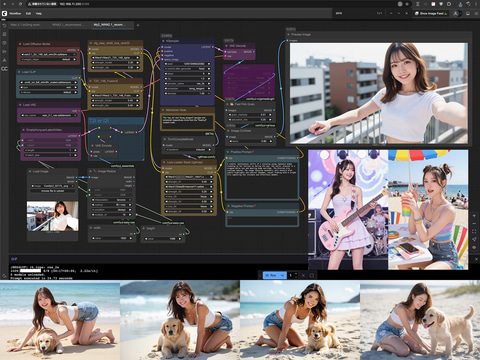Collapse the Preview Image node
480x360 pixels.
pyautogui.click(x=288, y=34)
